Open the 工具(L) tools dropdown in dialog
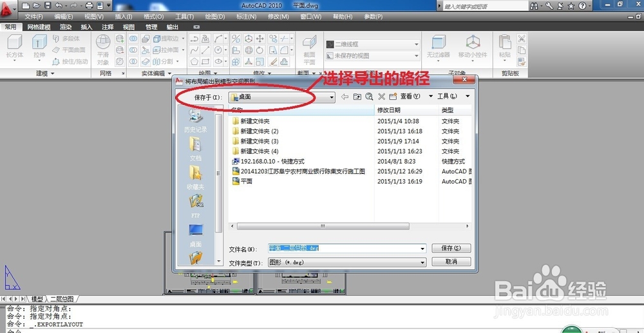The image size is (644, 333). click(x=453, y=97)
